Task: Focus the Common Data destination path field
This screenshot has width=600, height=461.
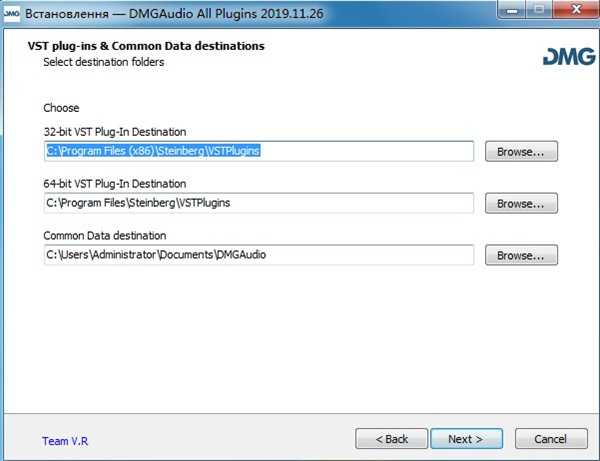Action: click(x=259, y=255)
